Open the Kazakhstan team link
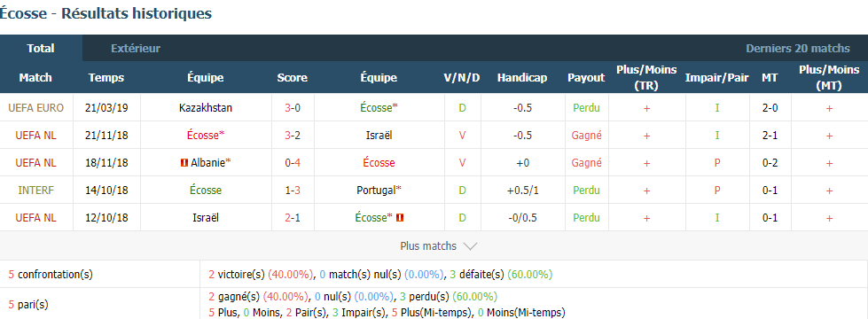This screenshot has height=319, width=868. point(206,108)
